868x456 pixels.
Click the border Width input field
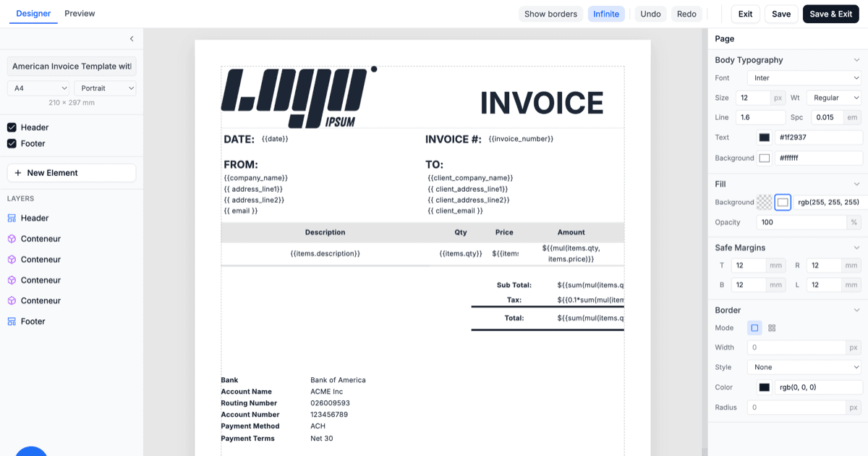click(x=796, y=347)
